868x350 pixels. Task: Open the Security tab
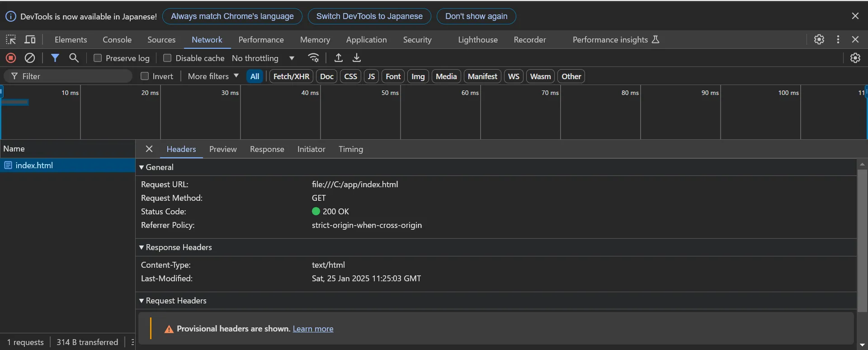417,39
